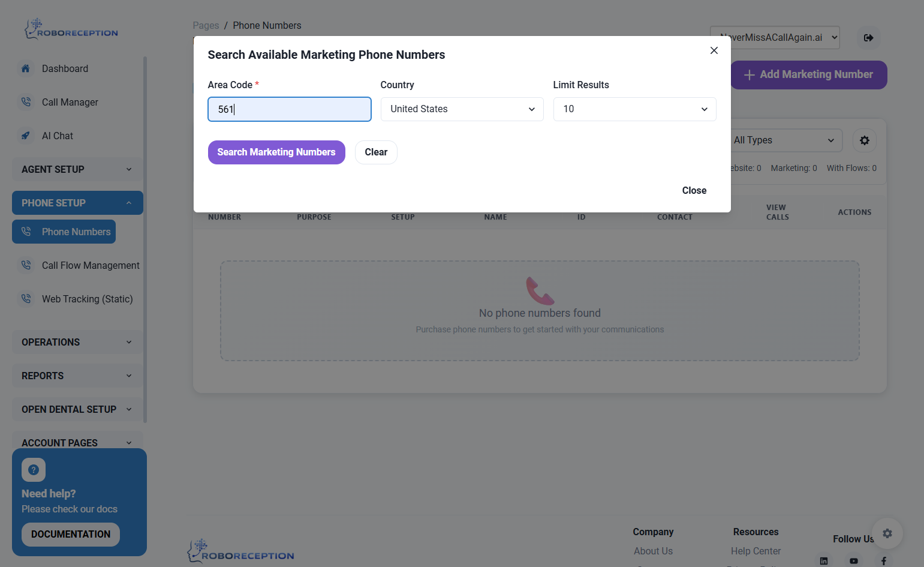Click the sidebar vertical scrollbar
Screen dimensions: 924x567
pyautogui.click(x=145, y=240)
